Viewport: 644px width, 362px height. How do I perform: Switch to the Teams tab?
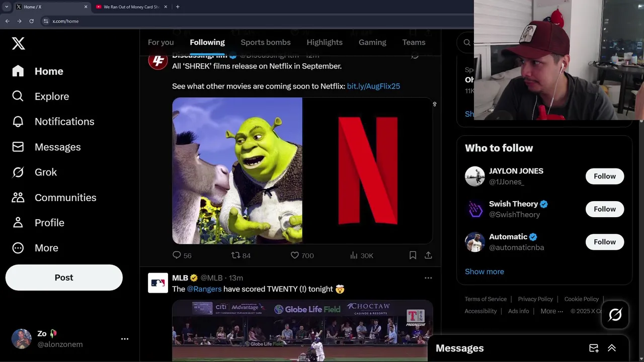(x=414, y=42)
